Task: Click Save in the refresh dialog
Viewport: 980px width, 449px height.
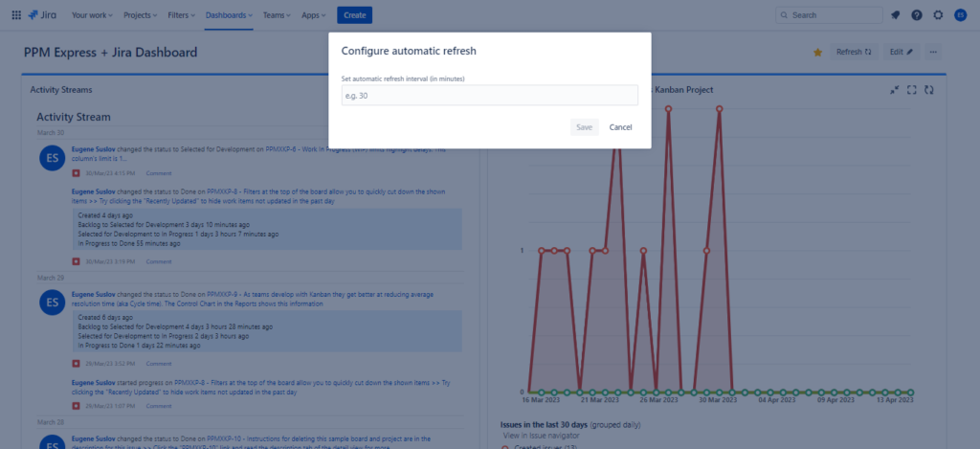Action: tap(585, 127)
